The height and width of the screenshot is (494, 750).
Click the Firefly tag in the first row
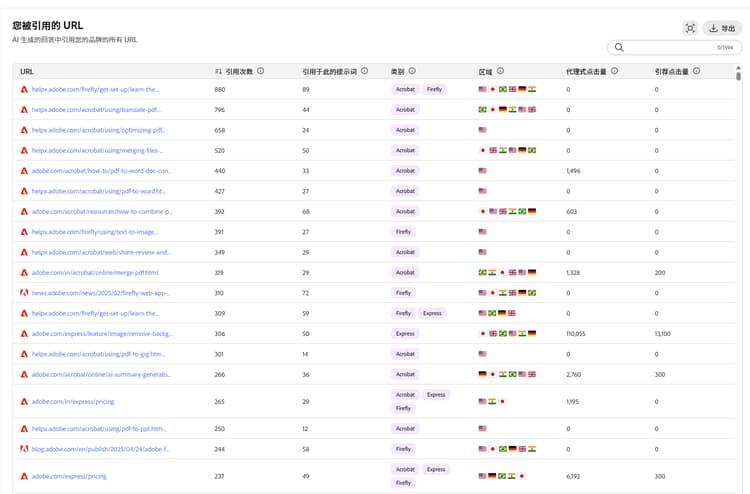[434, 89]
